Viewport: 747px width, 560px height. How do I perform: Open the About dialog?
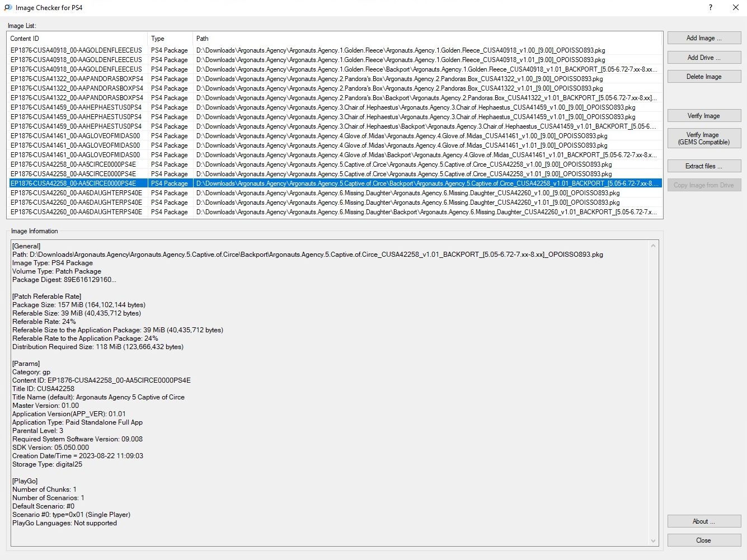[703, 521]
